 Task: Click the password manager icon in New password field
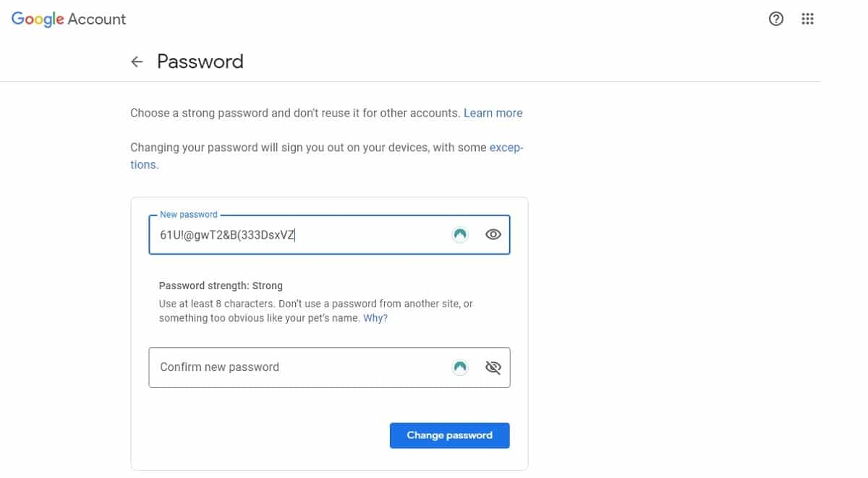coord(459,234)
